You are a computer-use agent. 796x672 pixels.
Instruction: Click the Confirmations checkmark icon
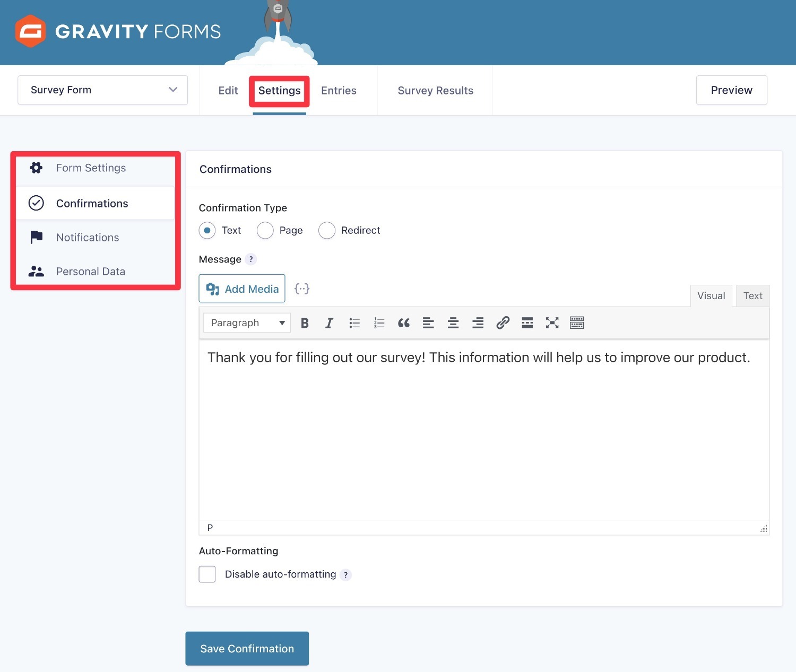(x=36, y=203)
